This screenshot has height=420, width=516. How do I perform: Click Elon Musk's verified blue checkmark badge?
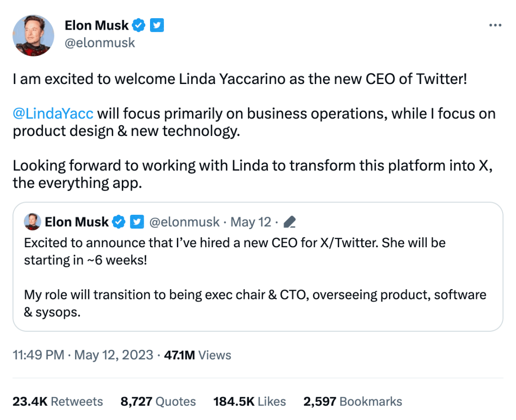(x=139, y=25)
